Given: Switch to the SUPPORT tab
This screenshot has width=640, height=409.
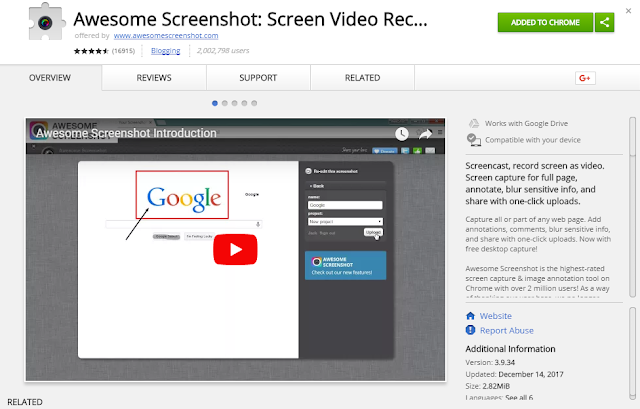Looking at the screenshot, I should pos(258,78).
